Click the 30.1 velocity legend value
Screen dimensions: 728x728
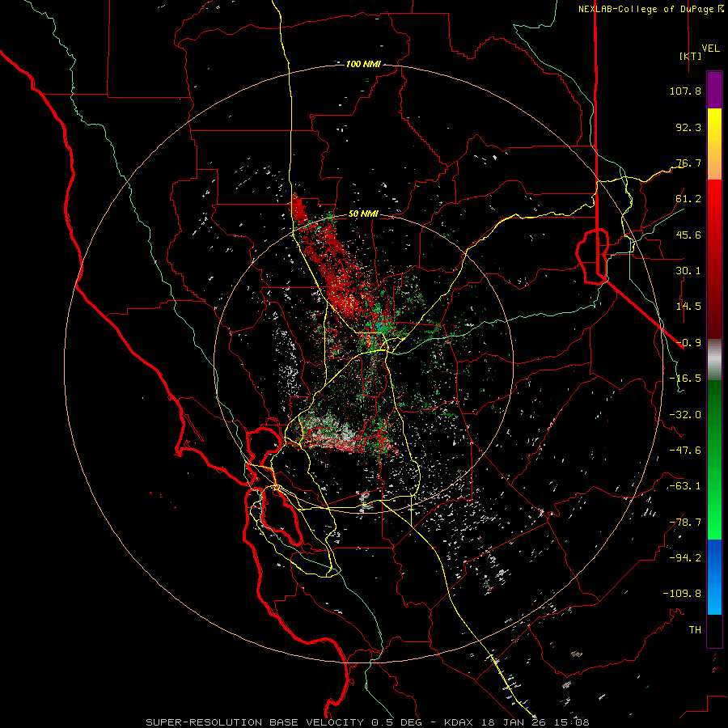click(x=688, y=271)
